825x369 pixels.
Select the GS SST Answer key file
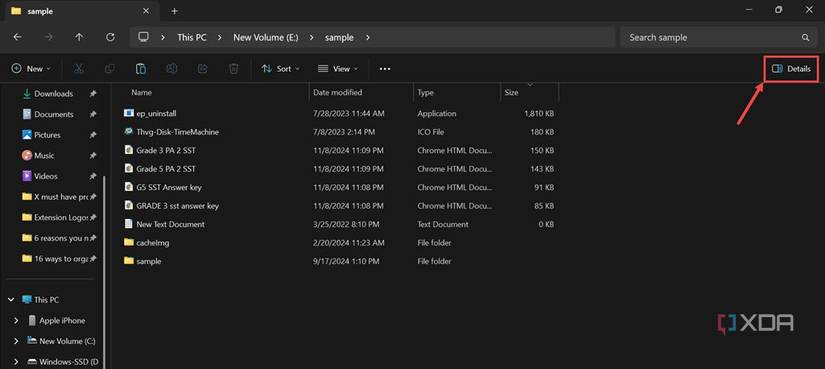coord(169,187)
